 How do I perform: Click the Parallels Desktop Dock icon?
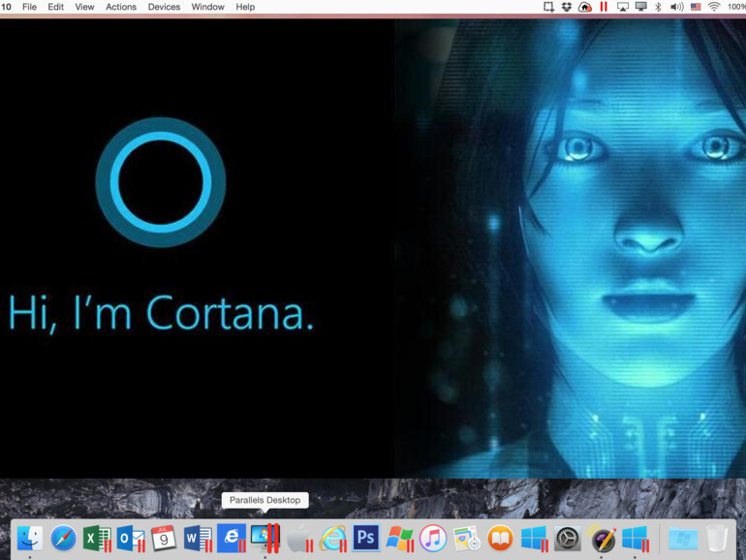(x=265, y=538)
